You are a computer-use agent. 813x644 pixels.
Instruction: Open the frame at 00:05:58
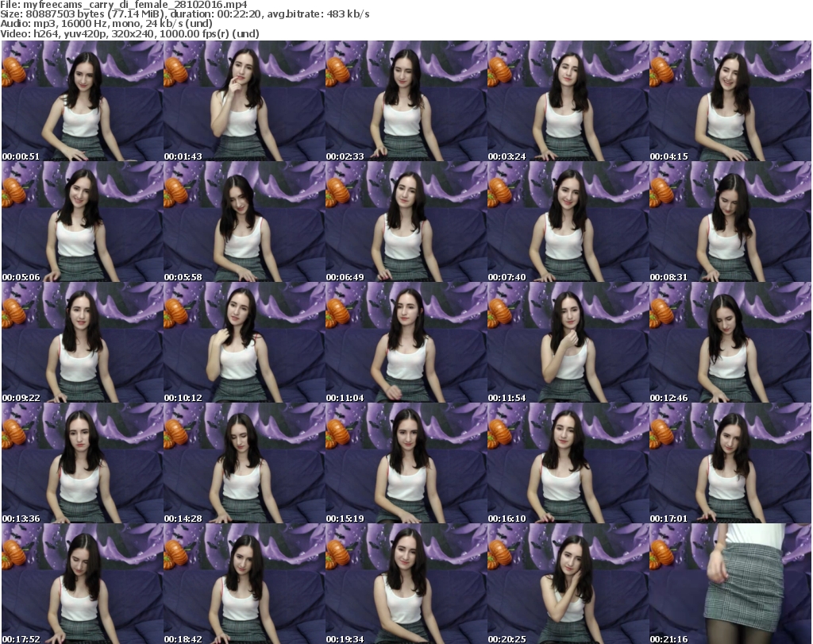click(x=245, y=222)
